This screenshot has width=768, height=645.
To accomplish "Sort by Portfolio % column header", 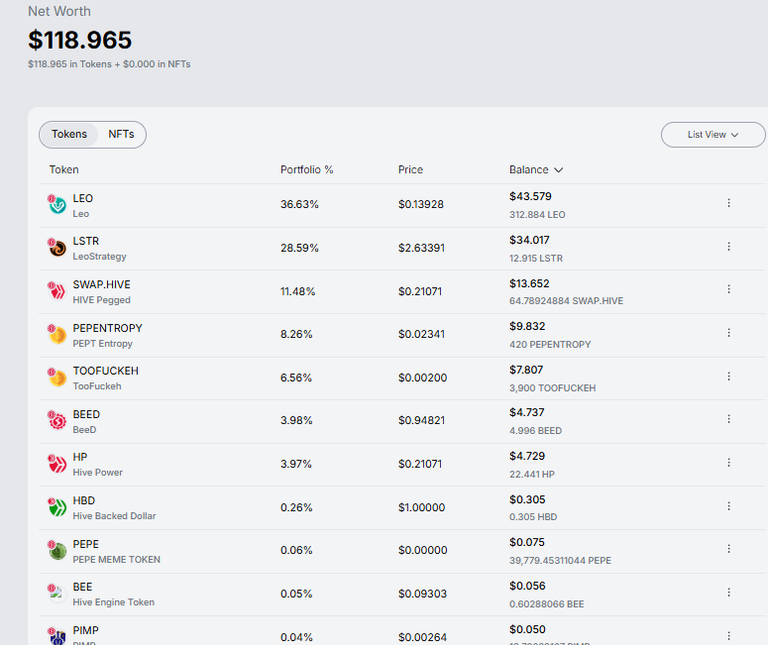I will pos(307,169).
